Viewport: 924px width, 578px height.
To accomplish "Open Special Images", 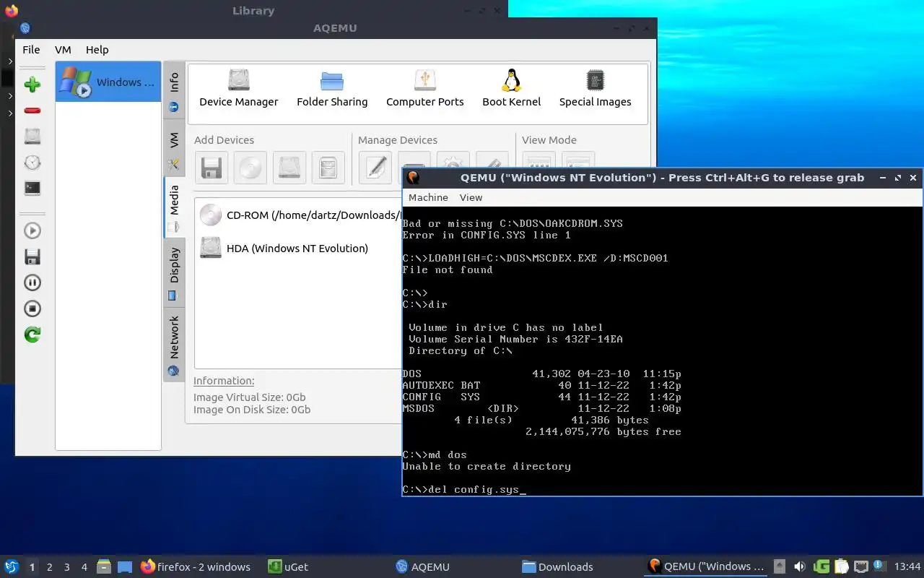I will (x=595, y=88).
